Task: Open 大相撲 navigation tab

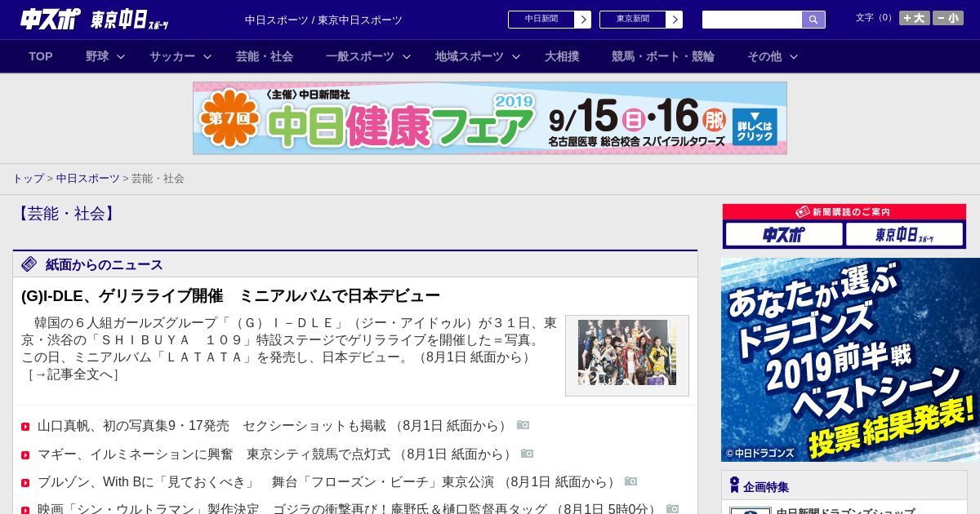Action: 562,56
